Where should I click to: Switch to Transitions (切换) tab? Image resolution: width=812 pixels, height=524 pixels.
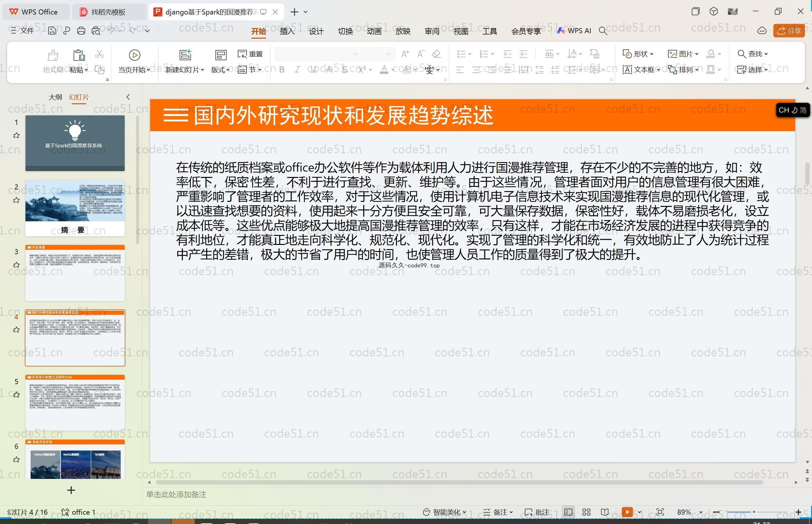(x=345, y=31)
